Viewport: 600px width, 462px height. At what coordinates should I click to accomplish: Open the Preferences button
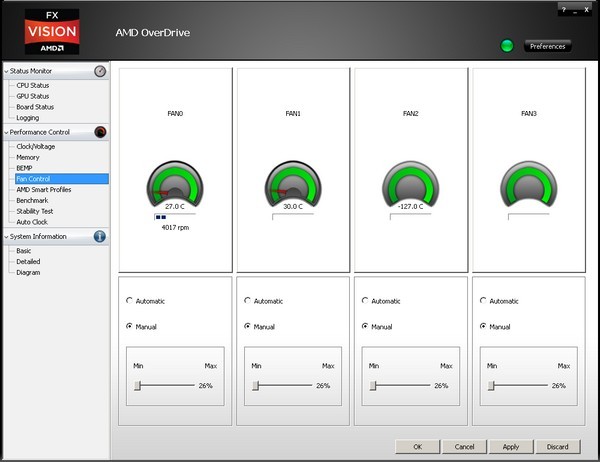point(546,46)
